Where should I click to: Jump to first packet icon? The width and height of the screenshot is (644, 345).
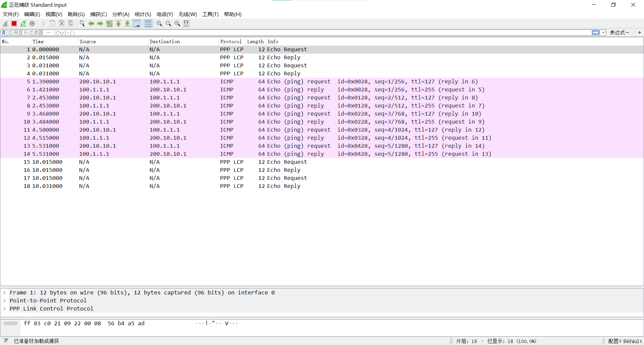point(118,23)
